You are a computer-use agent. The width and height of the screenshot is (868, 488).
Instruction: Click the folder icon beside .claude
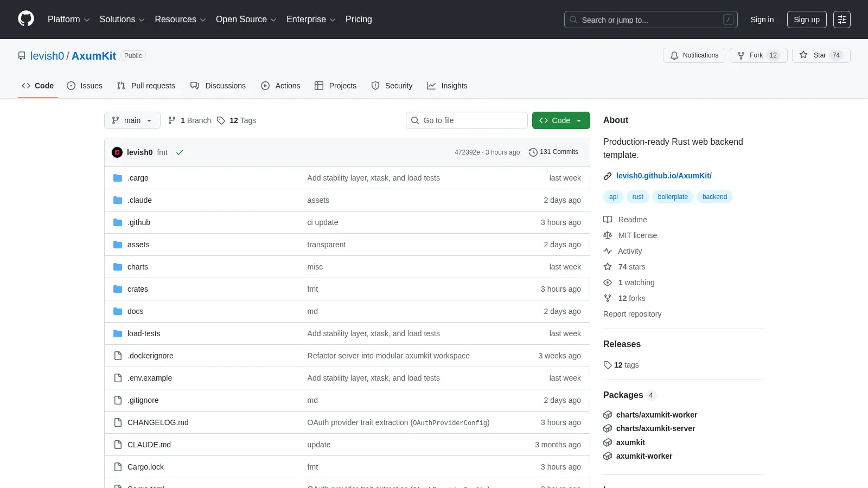(x=118, y=200)
